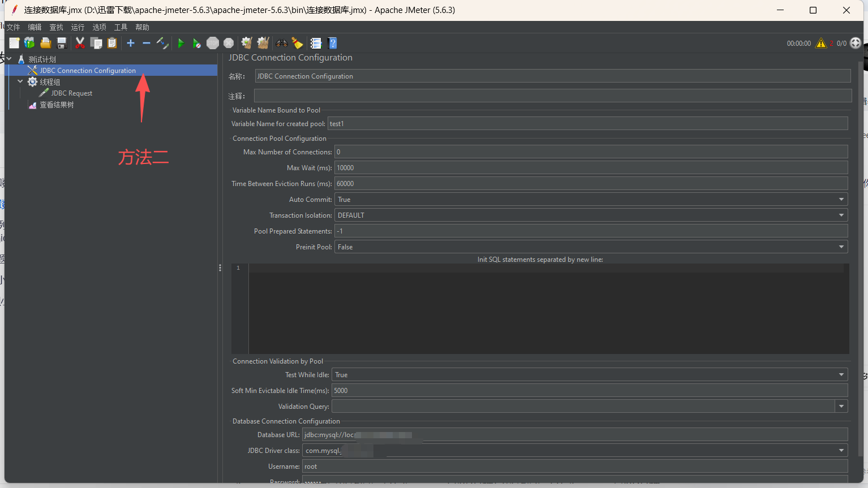Select 查看结果树 tree node
The width and height of the screenshot is (868, 488).
click(57, 105)
